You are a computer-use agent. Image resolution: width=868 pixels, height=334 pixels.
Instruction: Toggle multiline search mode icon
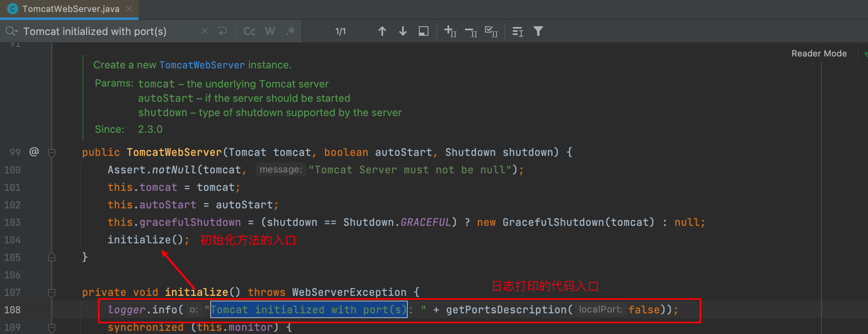518,31
